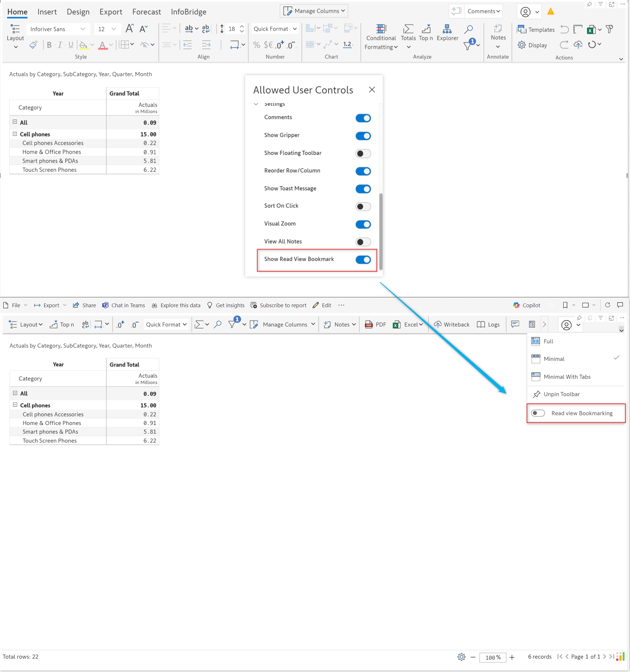Screen dimensions: 630x672
Task: Turn on the Sort On Click toggle
Action: (363, 207)
